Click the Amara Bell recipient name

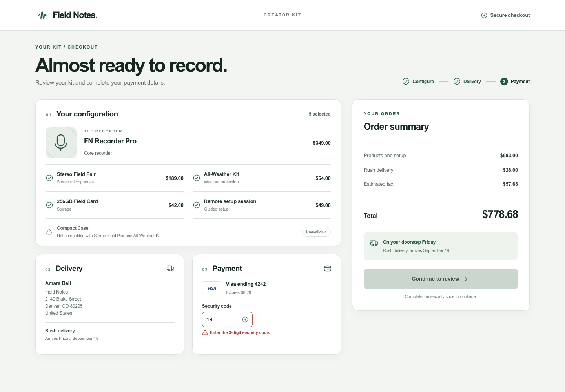coord(58,283)
